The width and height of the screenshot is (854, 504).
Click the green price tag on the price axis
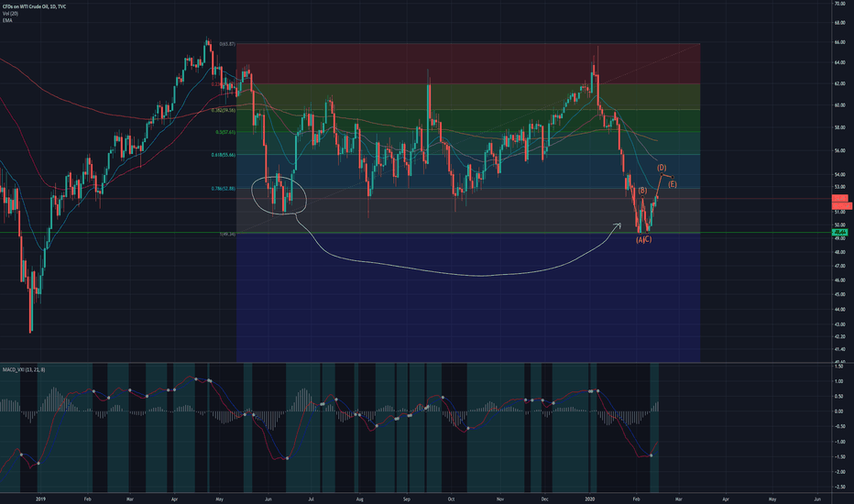[x=840, y=233]
